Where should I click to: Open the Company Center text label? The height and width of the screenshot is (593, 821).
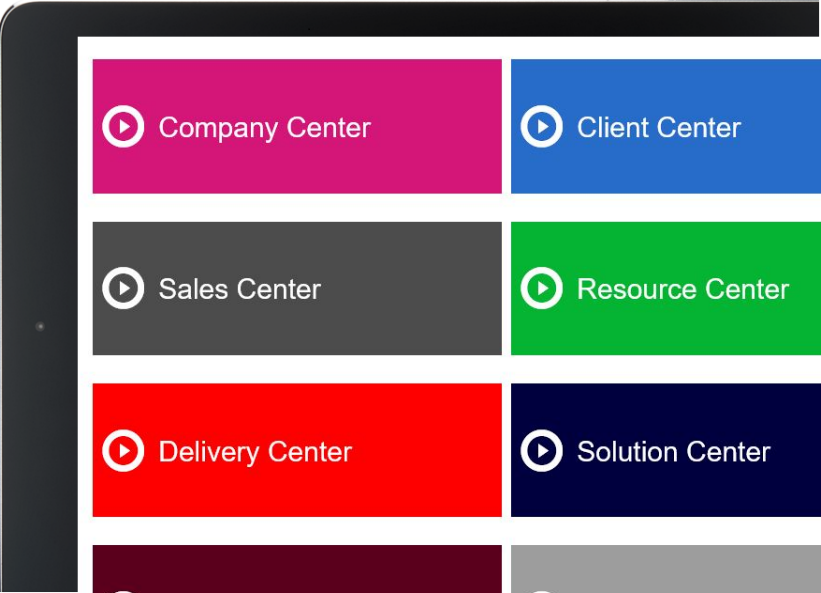(x=265, y=128)
